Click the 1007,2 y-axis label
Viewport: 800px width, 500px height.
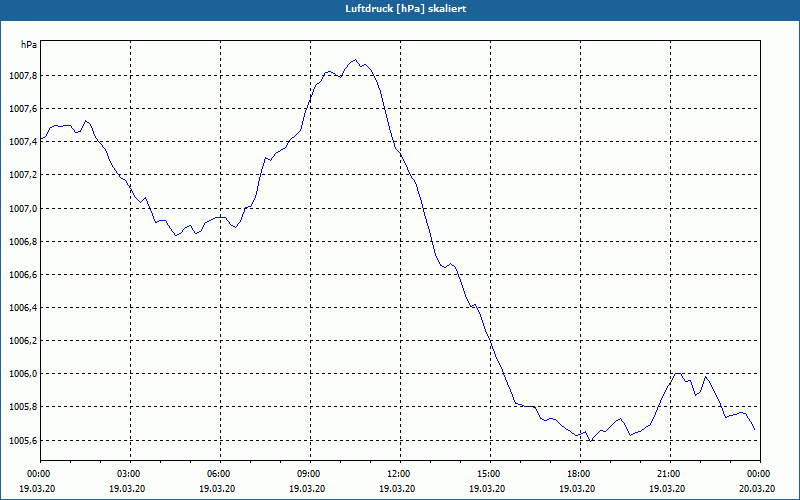(23, 176)
